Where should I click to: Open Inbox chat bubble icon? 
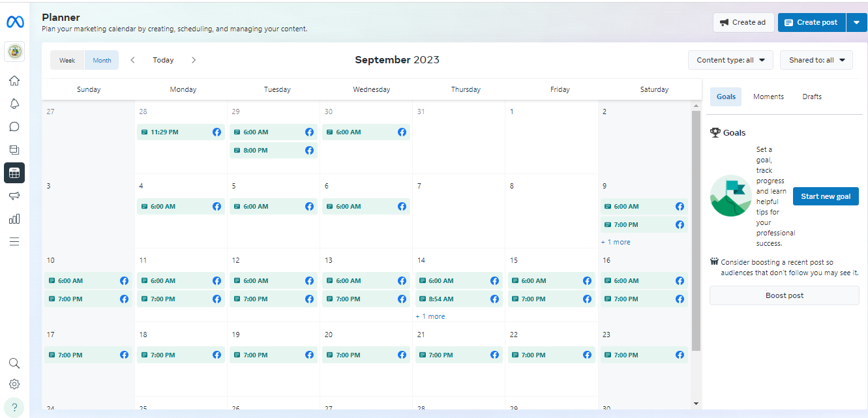pyautogui.click(x=14, y=127)
